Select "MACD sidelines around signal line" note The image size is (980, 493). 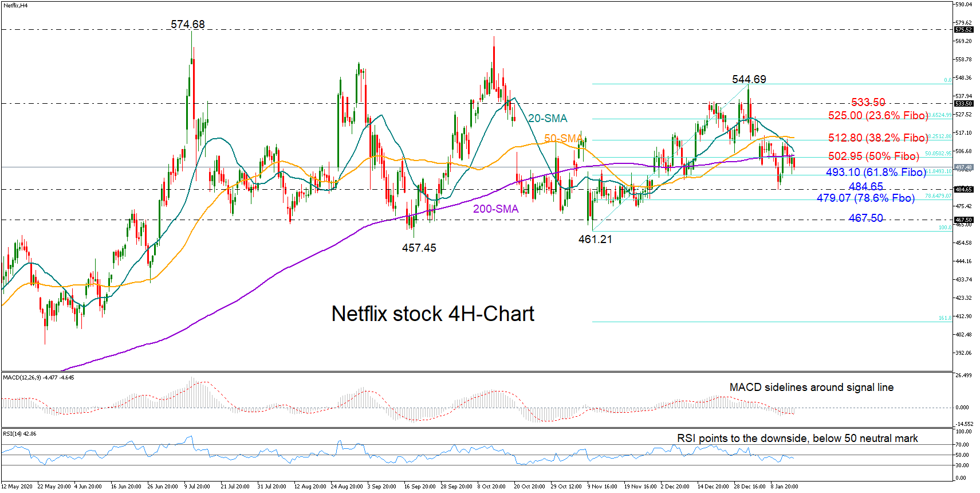(x=811, y=388)
